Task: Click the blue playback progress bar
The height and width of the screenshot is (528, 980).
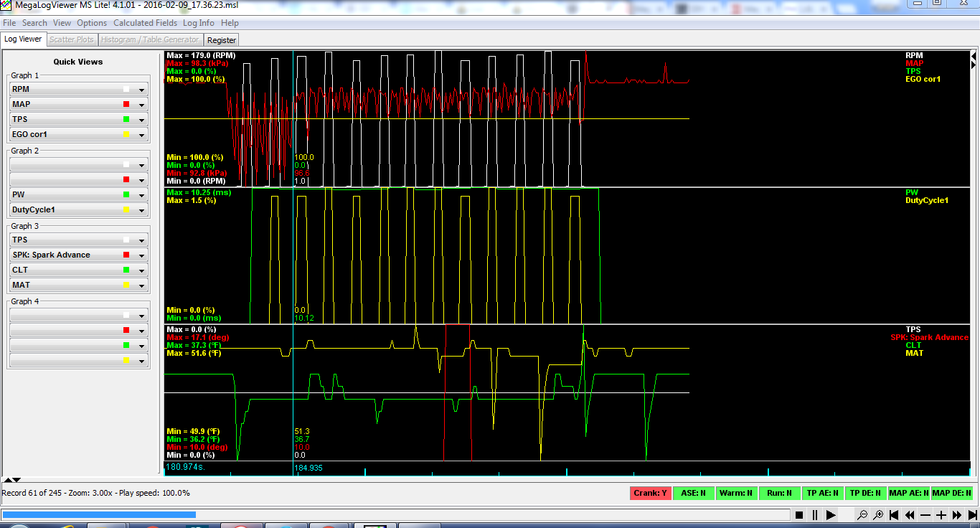Action: click(x=99, y=514)
